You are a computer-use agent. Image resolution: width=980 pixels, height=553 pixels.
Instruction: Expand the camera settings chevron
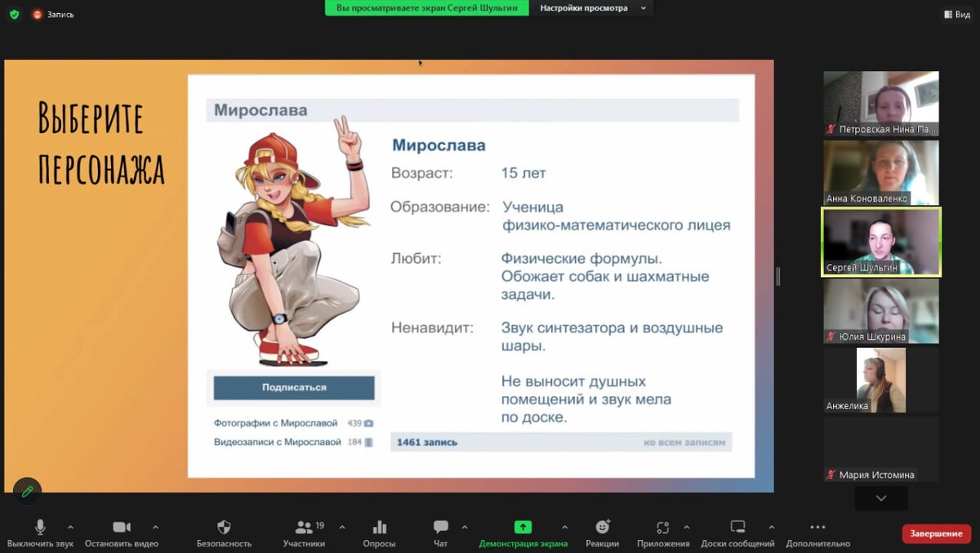(x=157, y=527)
